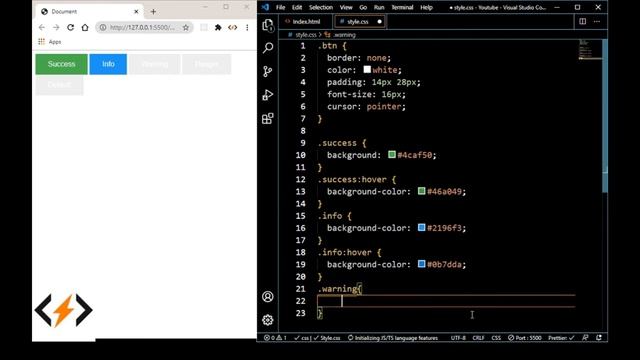Viewport: 640px width, 360px height.
Task: Open the Go menu
Action: (x=363, y=7)
